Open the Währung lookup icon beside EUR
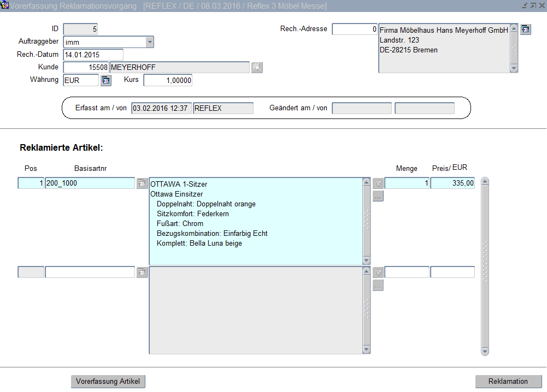547x392 pixels. (106, 81)
